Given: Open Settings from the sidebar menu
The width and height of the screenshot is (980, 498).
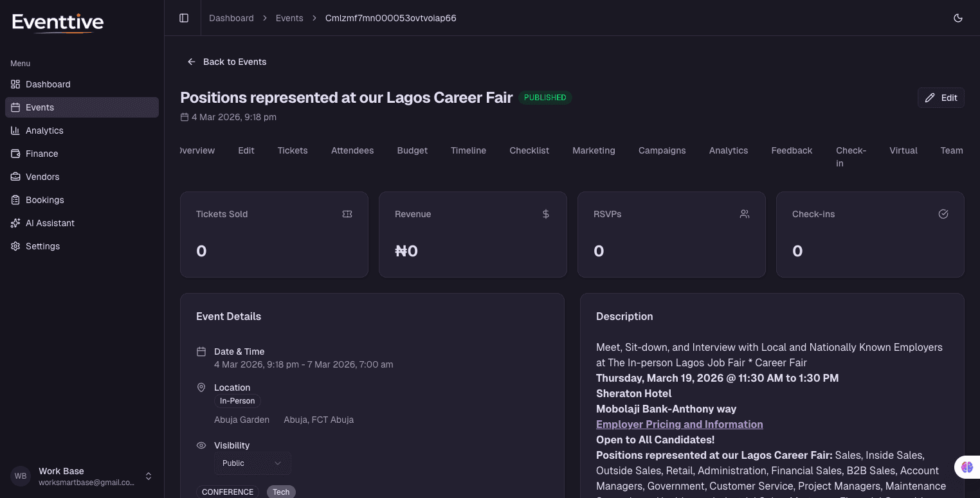Looking at the screenshot, I should [x=42, y=246].
